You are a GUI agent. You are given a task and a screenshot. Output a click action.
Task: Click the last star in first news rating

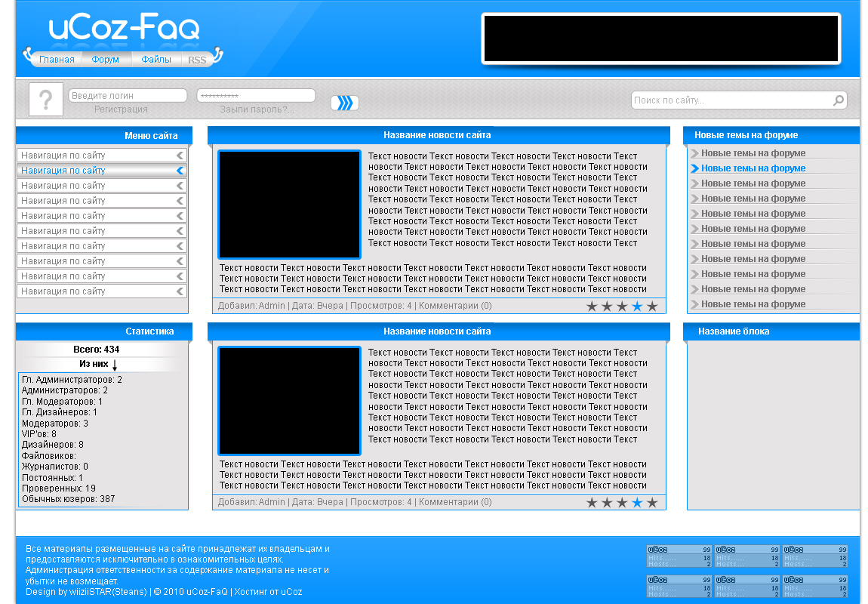click(x=652, y=306)
